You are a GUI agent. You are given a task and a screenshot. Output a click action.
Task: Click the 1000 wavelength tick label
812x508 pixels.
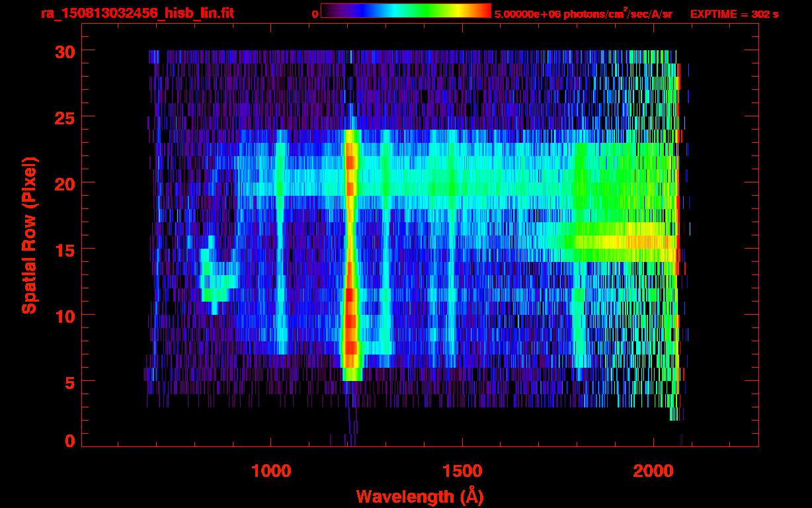click(x=271, y=470)
